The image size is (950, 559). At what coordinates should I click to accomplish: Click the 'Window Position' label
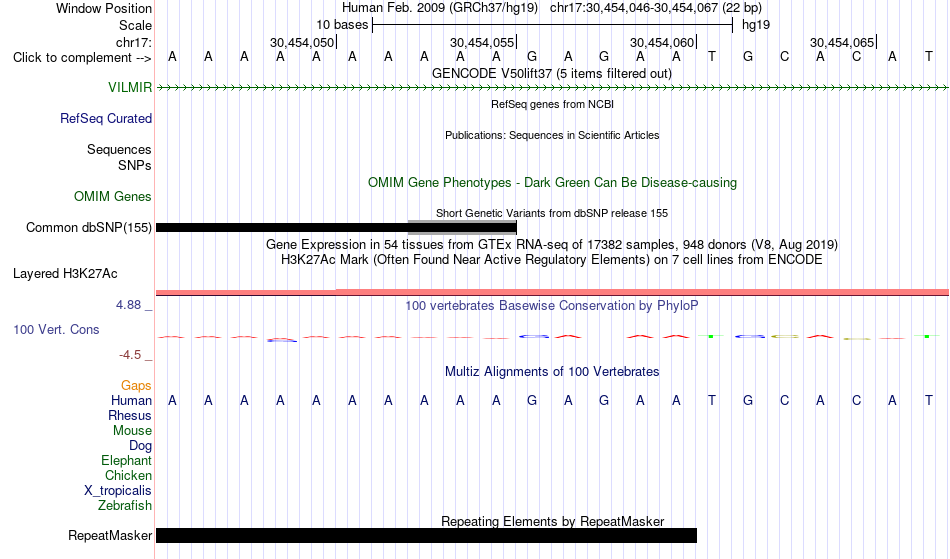(104, 8)
